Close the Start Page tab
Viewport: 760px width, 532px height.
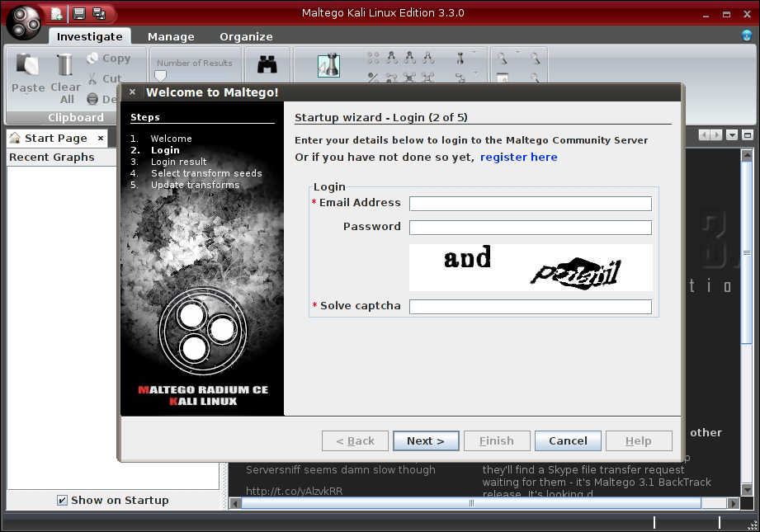(x=101, y=138)
